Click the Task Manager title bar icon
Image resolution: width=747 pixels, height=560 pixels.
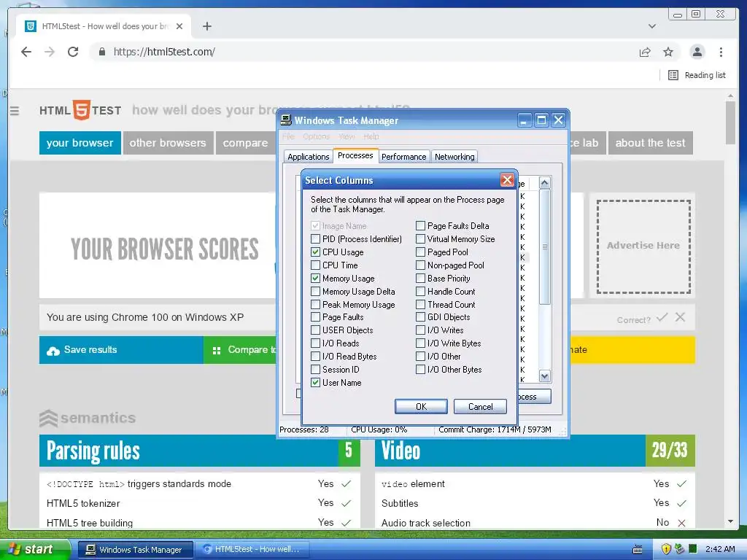286,120
